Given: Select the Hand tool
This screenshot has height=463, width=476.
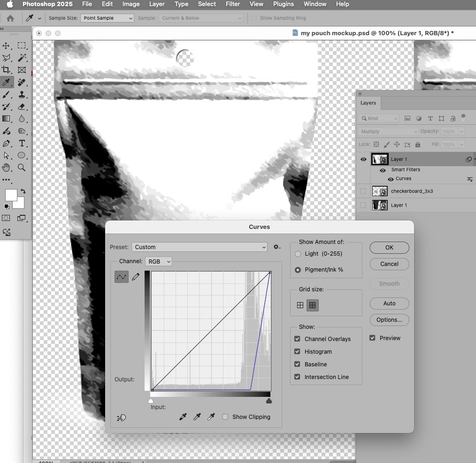Looking at the screenshot, I should click(x=6, y=168).
